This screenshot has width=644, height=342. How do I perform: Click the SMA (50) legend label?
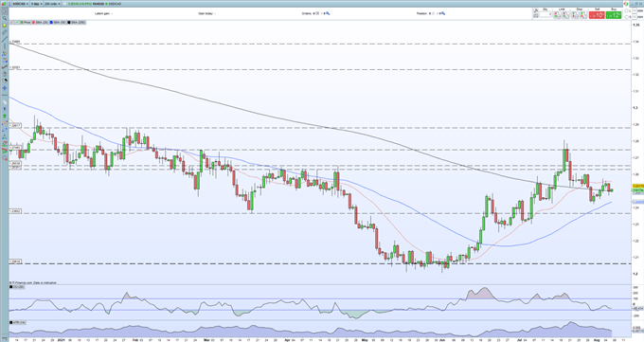60,22
